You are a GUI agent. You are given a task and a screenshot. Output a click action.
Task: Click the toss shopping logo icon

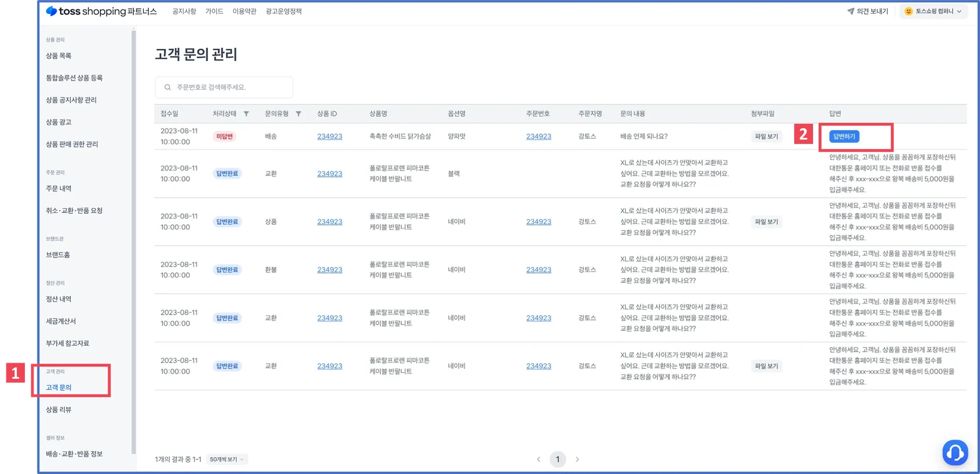tap(52, 11)
